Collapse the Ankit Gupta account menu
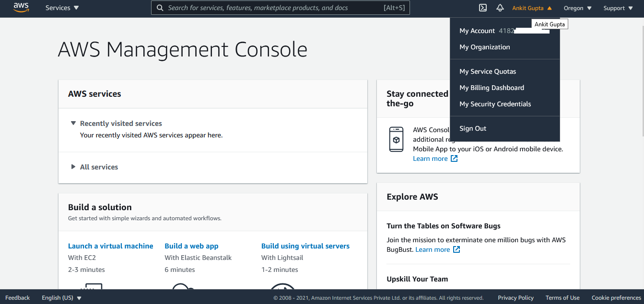The image size is (644, 304). pyautogui.click(x=532, y=8)
